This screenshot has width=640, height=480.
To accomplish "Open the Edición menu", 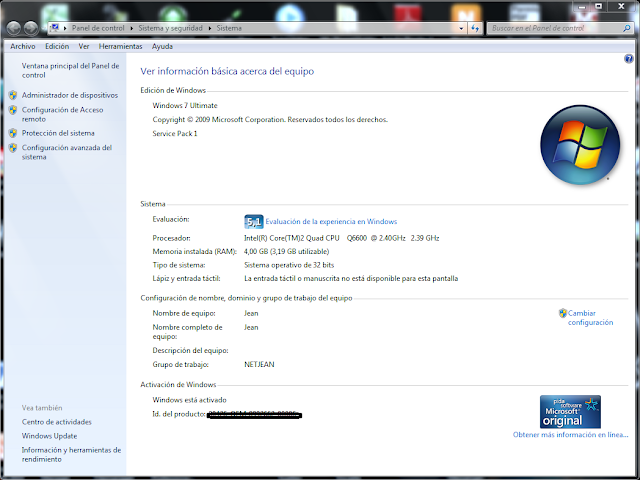I will tap(57, 47).
